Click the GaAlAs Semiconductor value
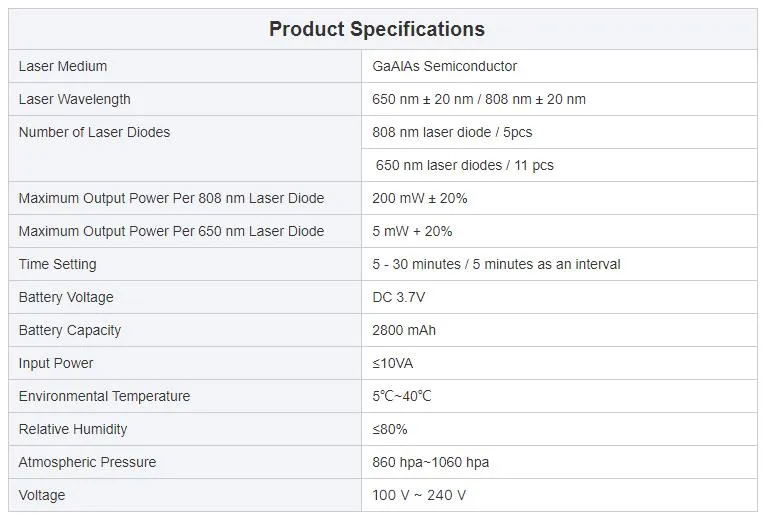Image resolution: width=774 pixels, height=526 pixels. click(444, 66)
